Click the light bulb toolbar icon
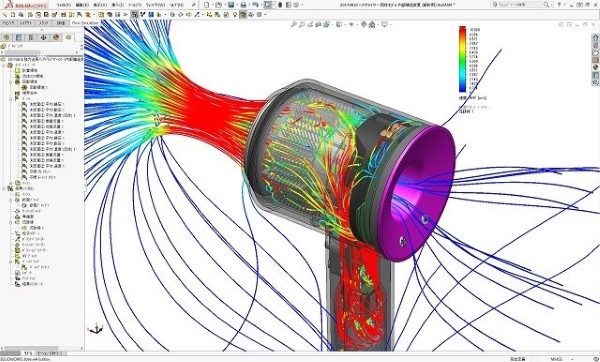This screenshot has height=362, width=600. [235, 15]
